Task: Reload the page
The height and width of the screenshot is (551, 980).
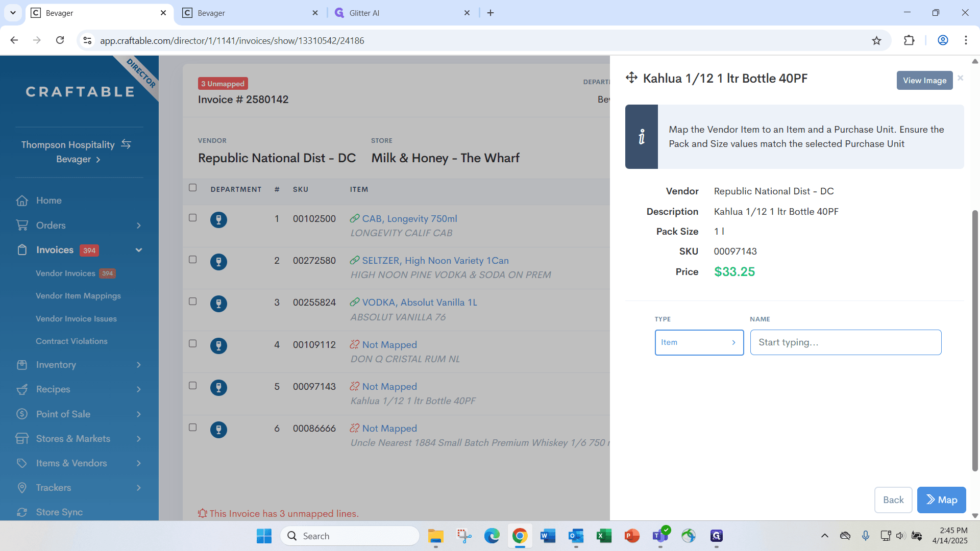Action: click(60, 40)
